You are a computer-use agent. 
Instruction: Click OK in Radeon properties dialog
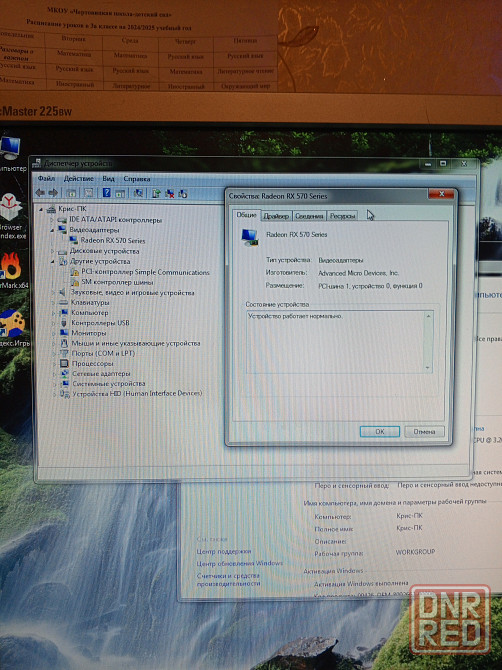click(380, 432)
